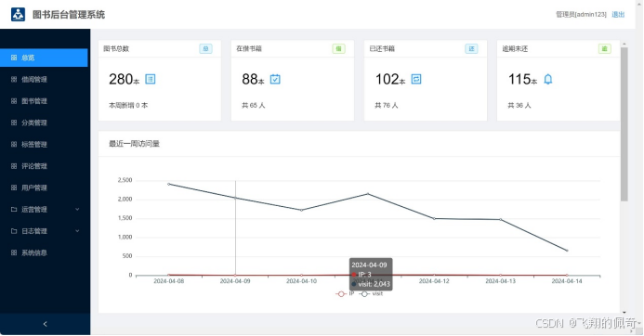Click the scrollbar up arrow
Screen dimensions: 644x336
[624, 44]
